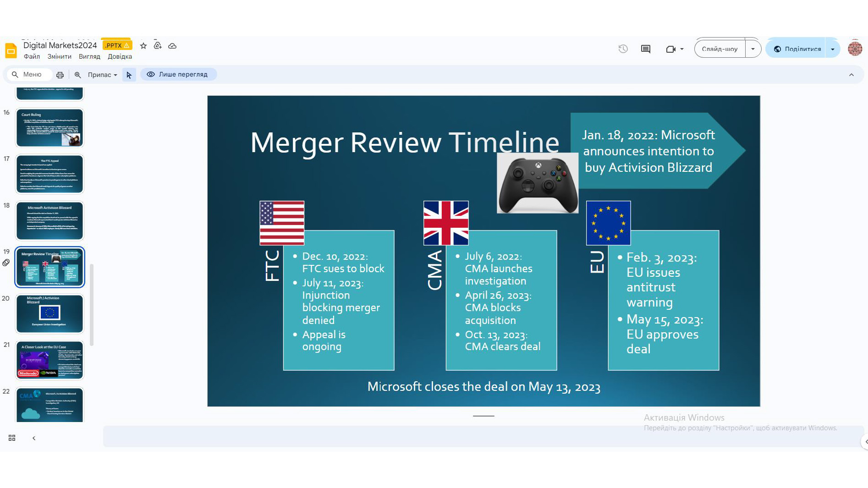868x488 pixels.
Task: Open the comments panel icon
Action: pos(646,49)
